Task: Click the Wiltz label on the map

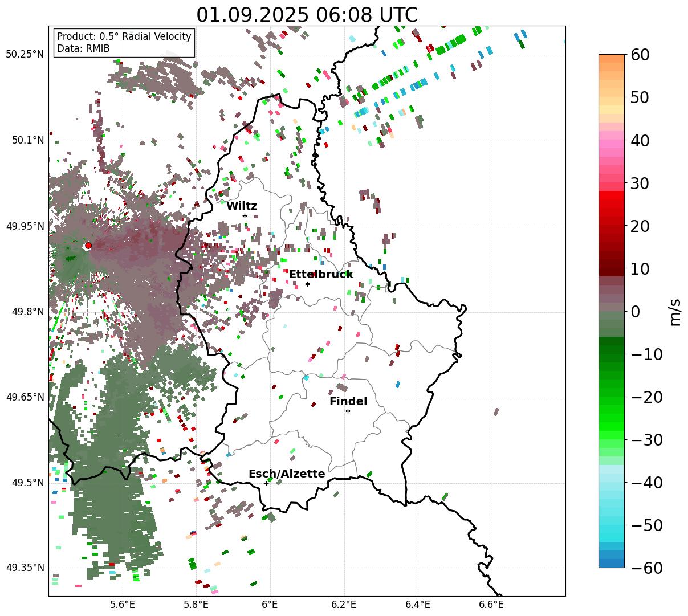Action: (242, 206)
